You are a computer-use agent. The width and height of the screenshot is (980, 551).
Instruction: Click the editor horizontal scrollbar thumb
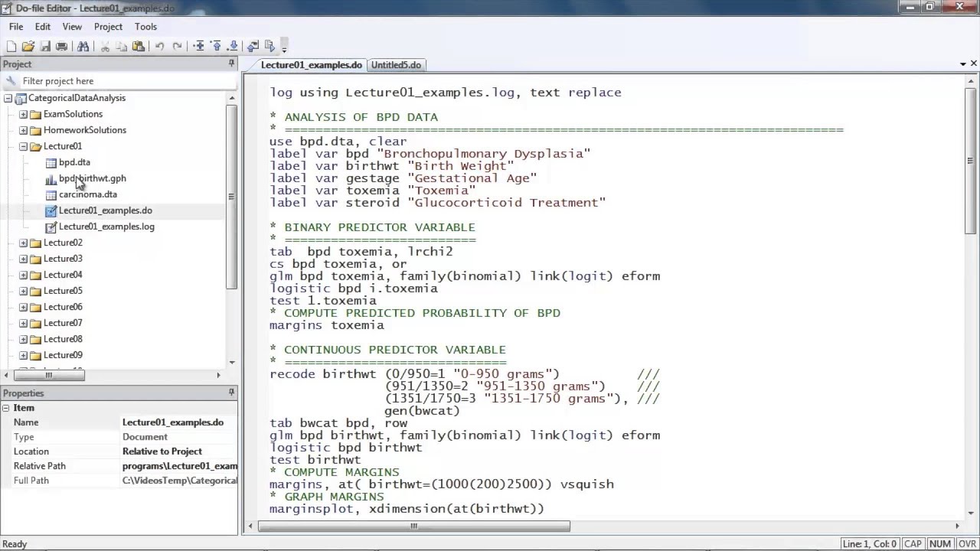point(414,526)
